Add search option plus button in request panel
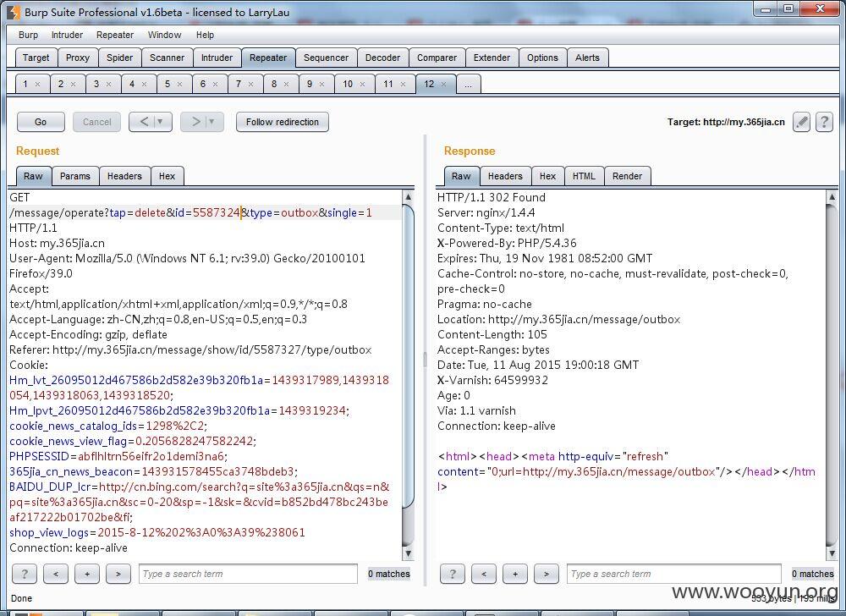The image size is (846, 616). coord(87,574)
